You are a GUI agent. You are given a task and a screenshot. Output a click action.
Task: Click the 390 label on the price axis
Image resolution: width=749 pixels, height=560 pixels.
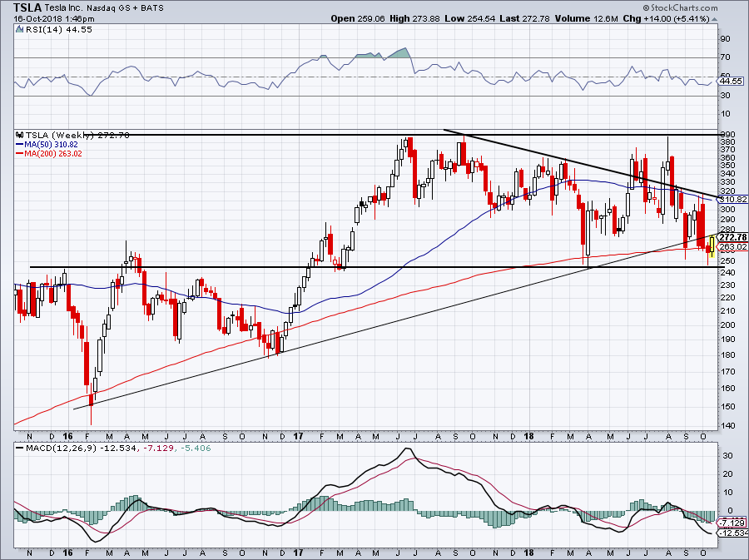coord(727,135)
